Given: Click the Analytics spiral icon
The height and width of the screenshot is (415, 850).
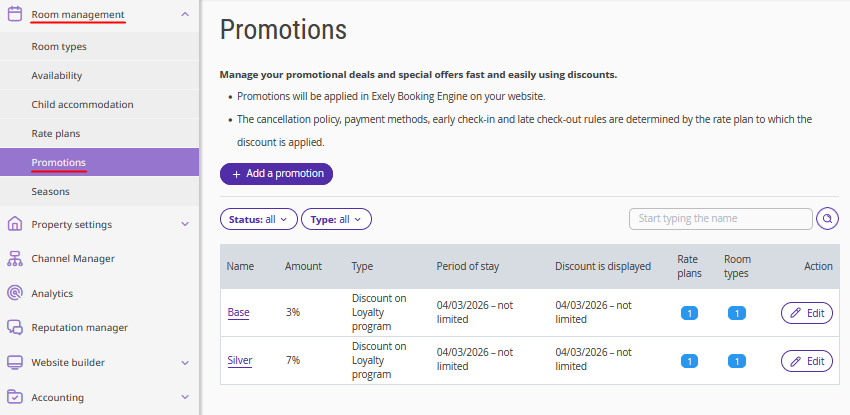Looking at the screenshot, I should 14,293.
